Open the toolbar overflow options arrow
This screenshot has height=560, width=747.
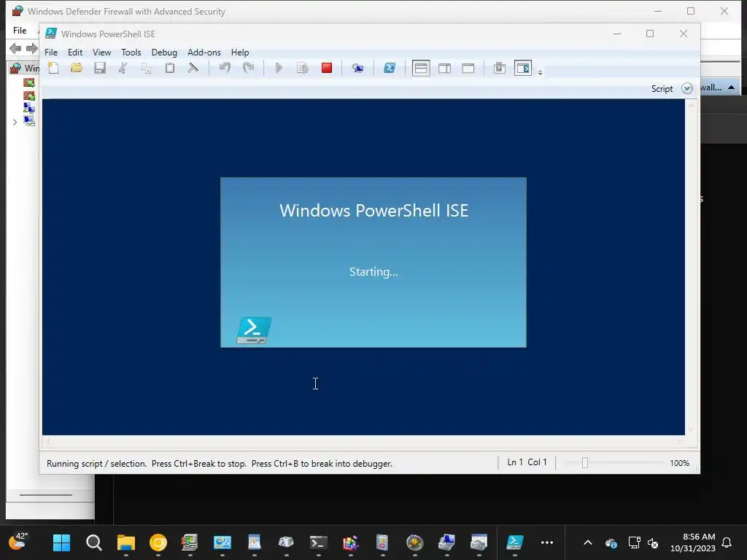click(x=540, y=72)
